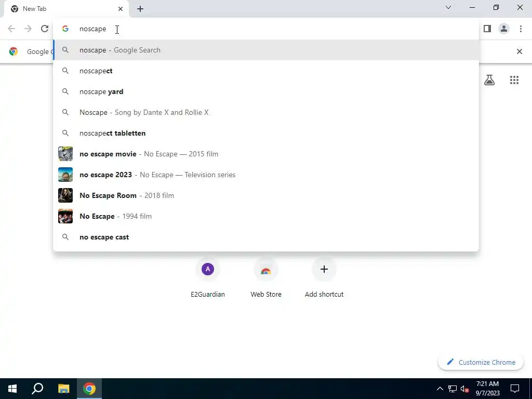This screenshot has width=532, height=399.
Task: Click the No Escape Room poster thumbnail
Action: [x=65, y=195]
